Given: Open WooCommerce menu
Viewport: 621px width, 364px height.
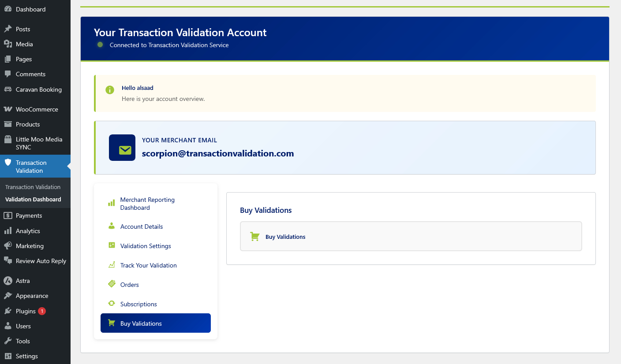Looking at the screenshot, I should 35,109.
